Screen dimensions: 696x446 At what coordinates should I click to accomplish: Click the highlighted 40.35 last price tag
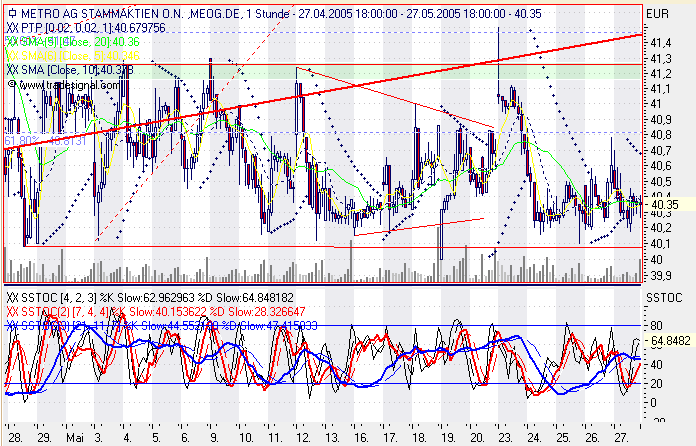tap(664, 205)
